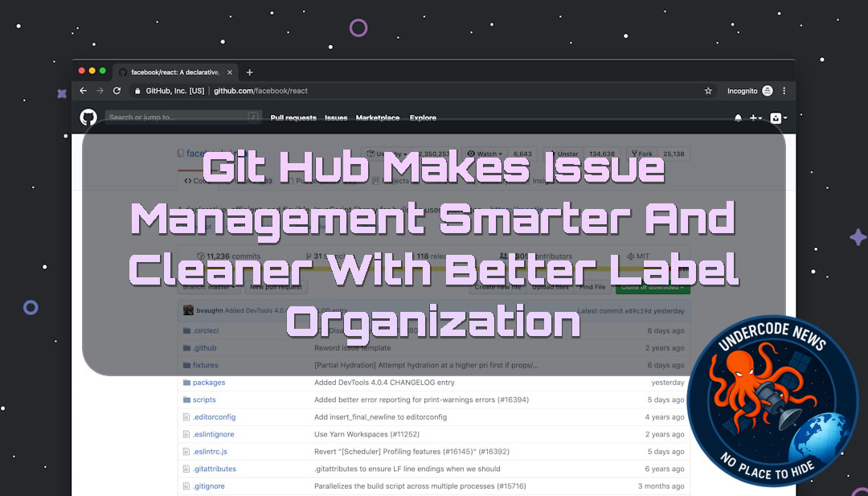Open the Chrome three-dot menu
This screenshot has width=868, height=496.
click(784, 91)
